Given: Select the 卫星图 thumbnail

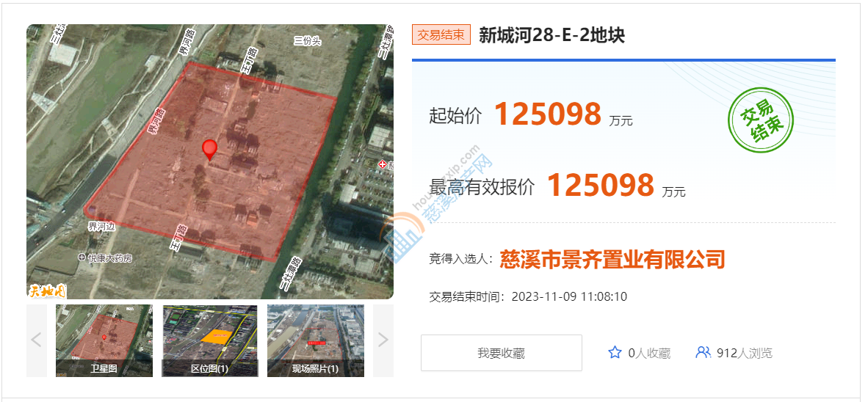Looking at the screenshot, I should point(104,340).
